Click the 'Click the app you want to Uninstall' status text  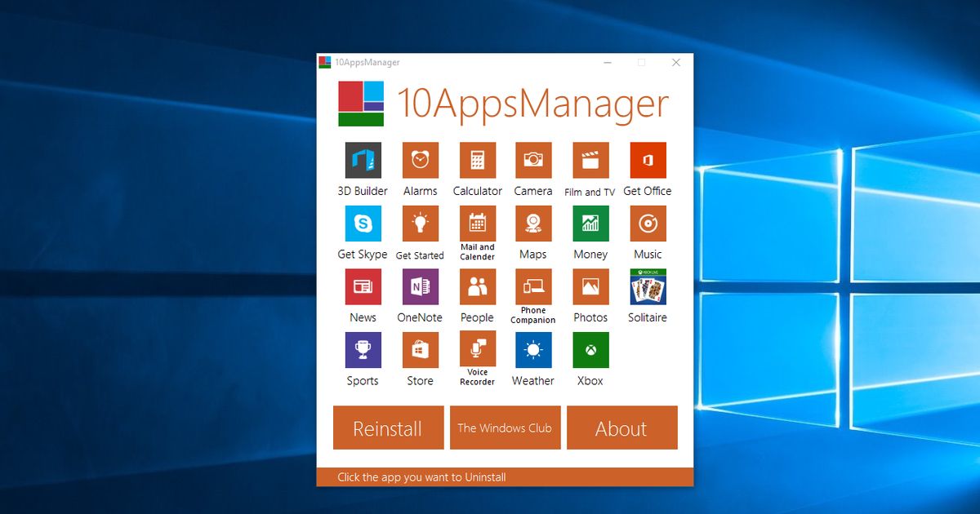pos(421,477)
